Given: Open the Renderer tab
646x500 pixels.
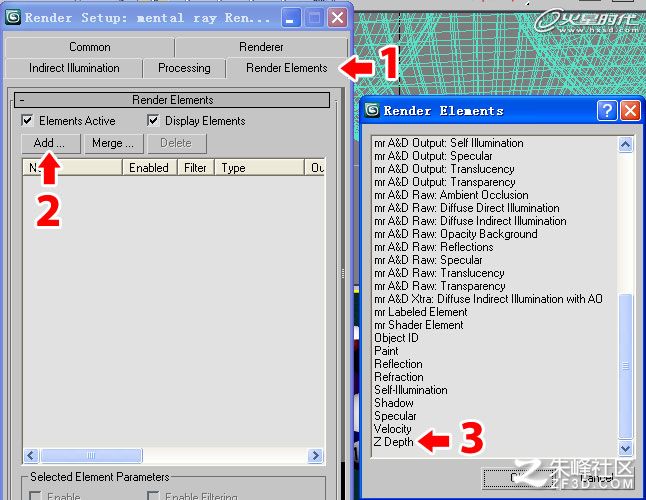Looking at the screenshot, I should click(261, 47).
